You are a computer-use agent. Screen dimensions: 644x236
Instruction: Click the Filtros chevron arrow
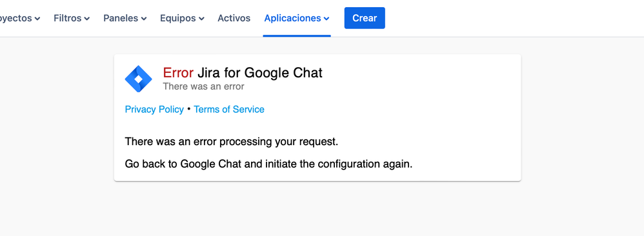pos(86,19)
